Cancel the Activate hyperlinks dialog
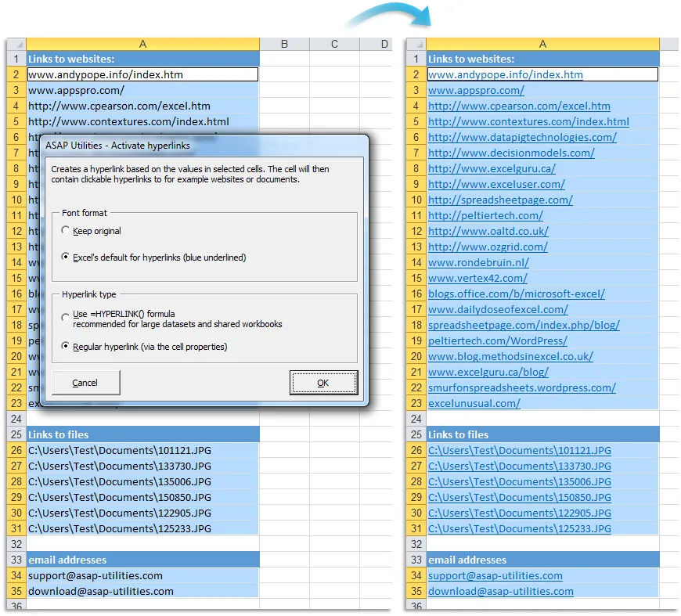The width and height of the screenshot is (681, 616). pyautogui.click(x=85, y=383)
